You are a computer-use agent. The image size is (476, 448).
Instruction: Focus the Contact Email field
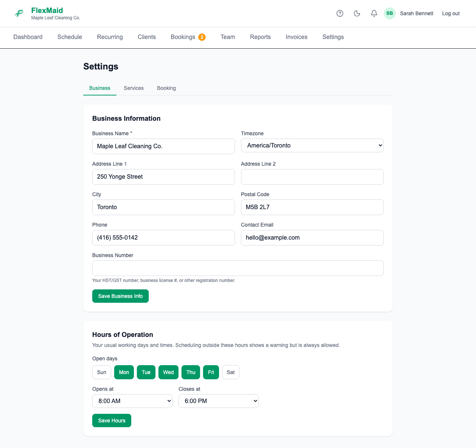tap(312, 238)
